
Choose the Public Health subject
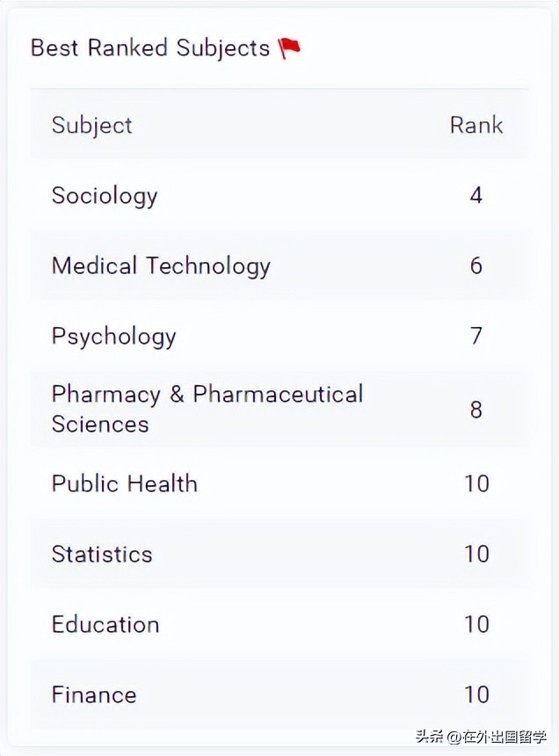coord(124,483)
